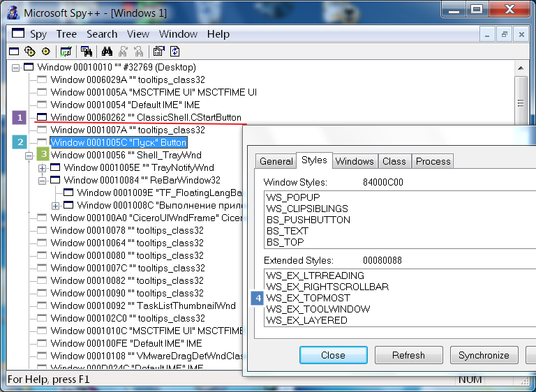
Task: Select Window 0001007C tooltips_class32 row
Action: [x=128, y=268]
